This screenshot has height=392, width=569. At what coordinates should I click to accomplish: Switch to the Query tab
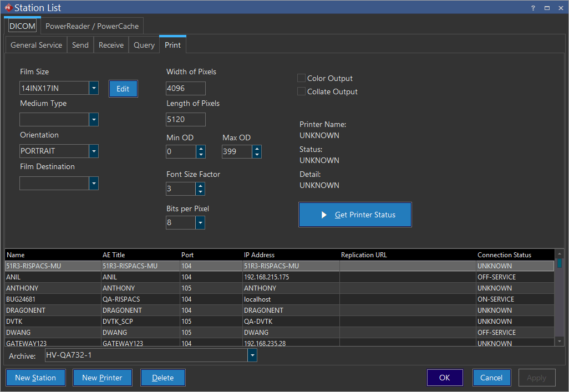[x=144, y=45]
